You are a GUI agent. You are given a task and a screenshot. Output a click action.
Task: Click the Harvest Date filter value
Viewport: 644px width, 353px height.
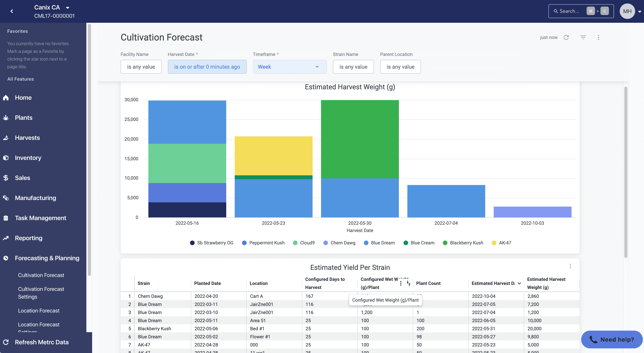(207, 67)
